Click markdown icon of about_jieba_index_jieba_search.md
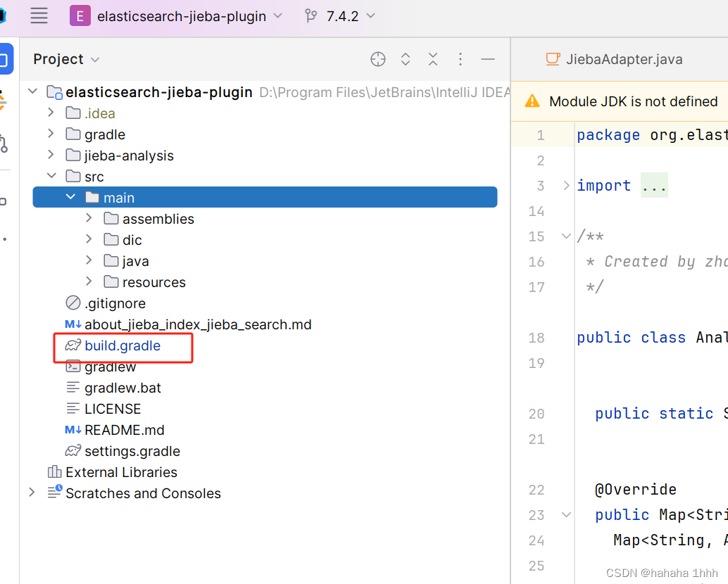The height and width of the screenshot is (584, 728). pyautogui.click(x=73, y=324)
